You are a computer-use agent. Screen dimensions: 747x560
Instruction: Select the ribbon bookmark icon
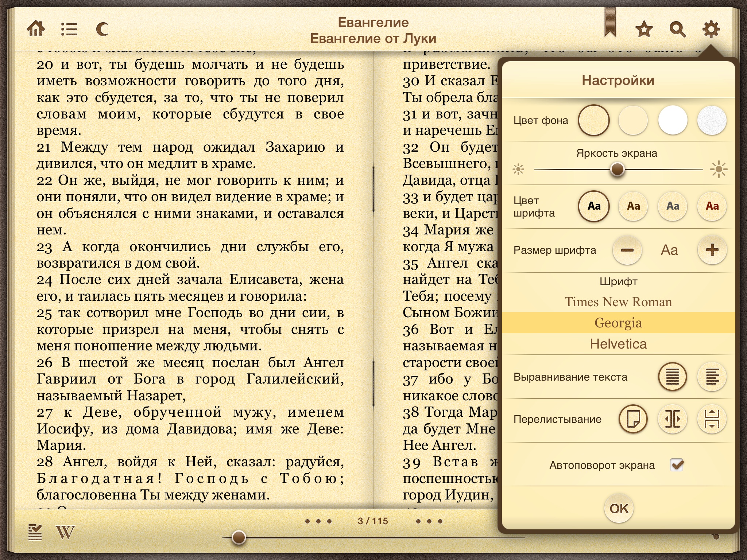[610, 22]
